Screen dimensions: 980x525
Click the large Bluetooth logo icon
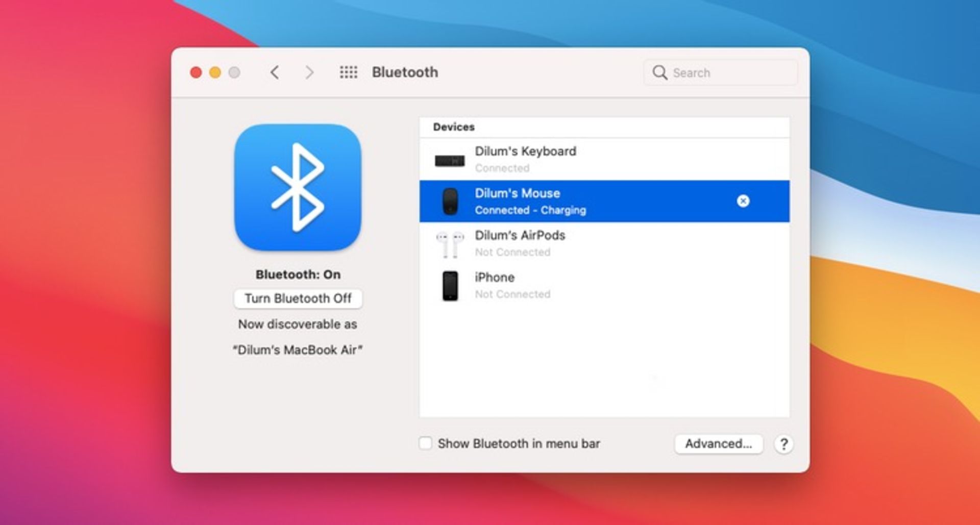coord(298,187)
